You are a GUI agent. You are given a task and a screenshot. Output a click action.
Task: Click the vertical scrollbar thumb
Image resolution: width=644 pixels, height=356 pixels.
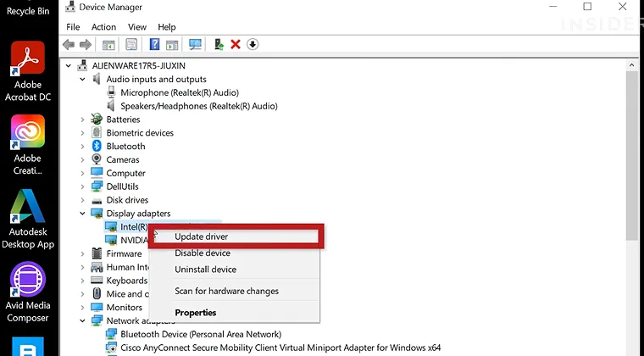click(631, 156)
